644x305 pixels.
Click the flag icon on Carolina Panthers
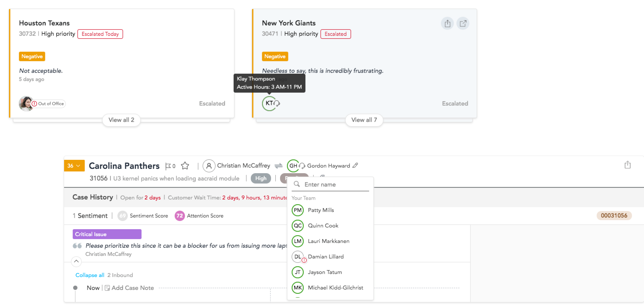point(168,166)
